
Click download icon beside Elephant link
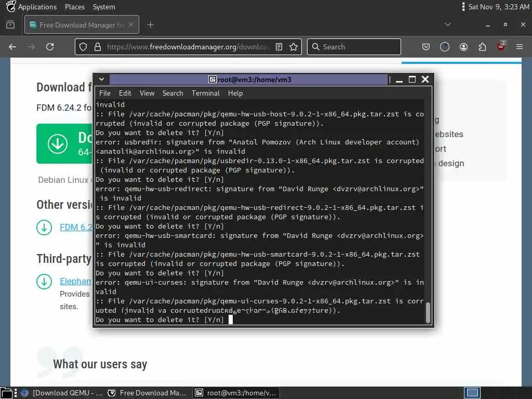[44, 282]
